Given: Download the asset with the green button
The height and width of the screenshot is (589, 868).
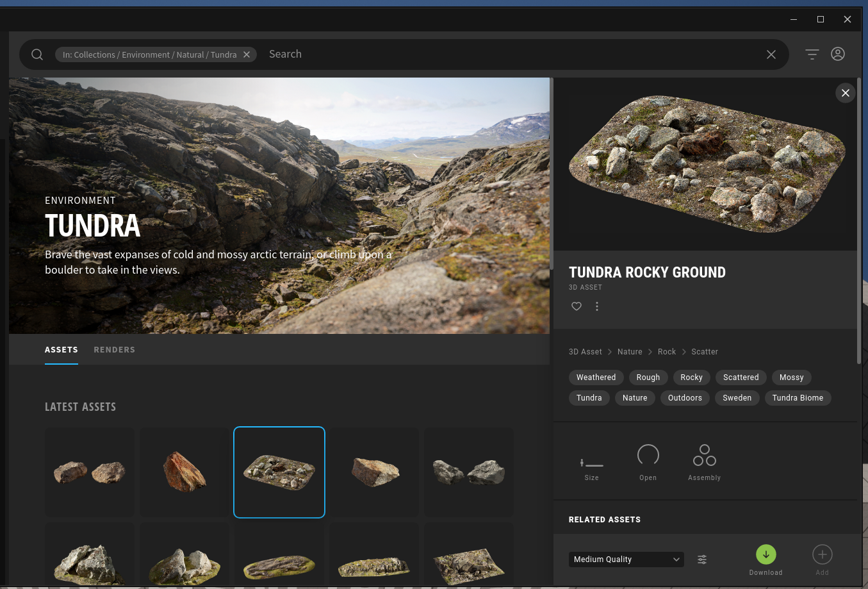Looking at the screenshot, I should 766,554.
